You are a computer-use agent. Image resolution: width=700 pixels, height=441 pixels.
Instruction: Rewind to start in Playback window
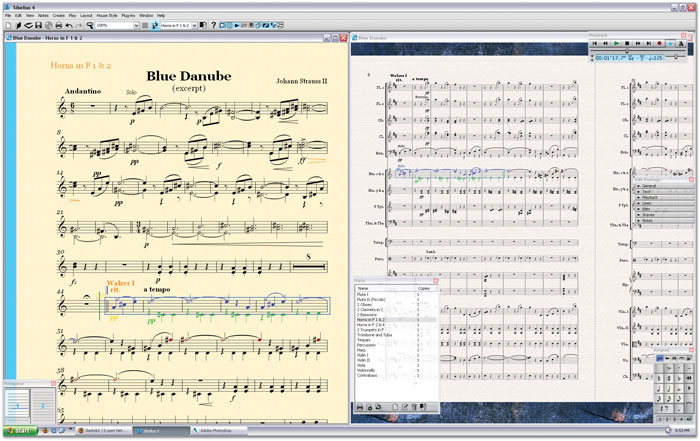click(x=595, y=43)
